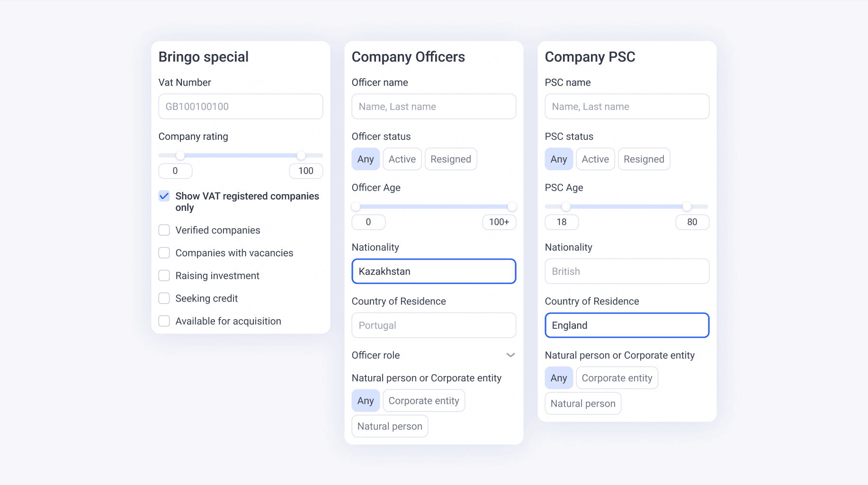
Task: Check the Raising investment option
Action: 164,276
